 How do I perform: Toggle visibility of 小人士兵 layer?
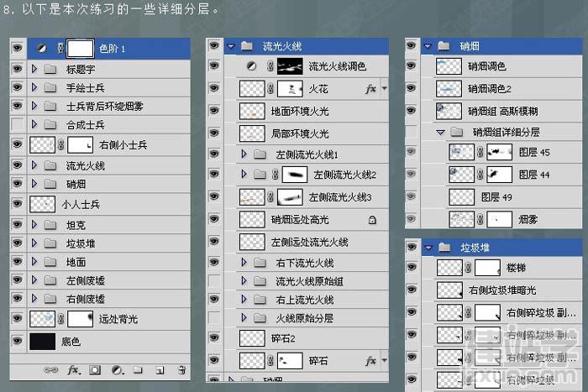tap(18, 204)
